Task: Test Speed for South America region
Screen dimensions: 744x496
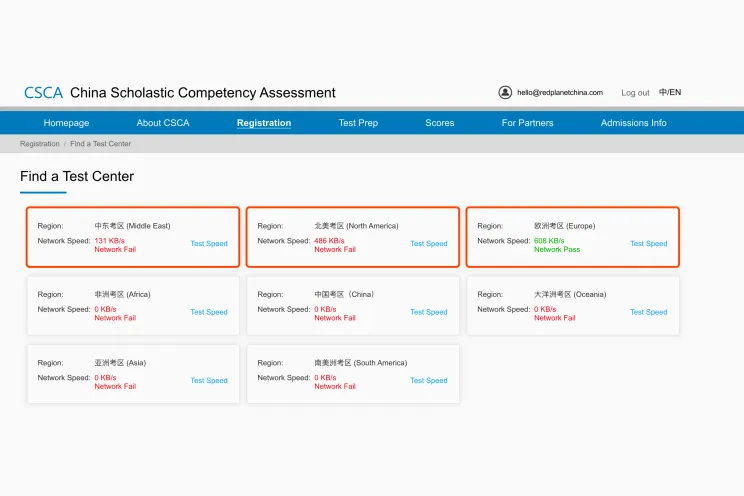Action: tap(429, 381)
